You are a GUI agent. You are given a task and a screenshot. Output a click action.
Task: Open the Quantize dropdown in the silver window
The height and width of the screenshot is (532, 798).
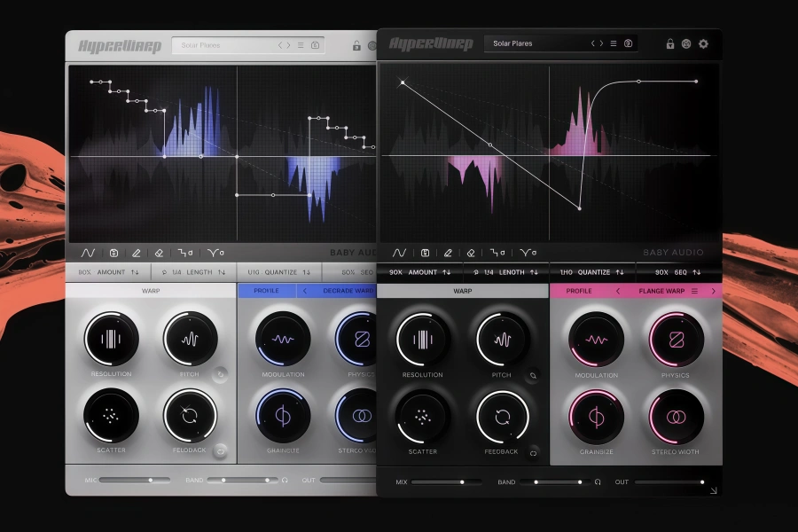click(x=279, y=272)
